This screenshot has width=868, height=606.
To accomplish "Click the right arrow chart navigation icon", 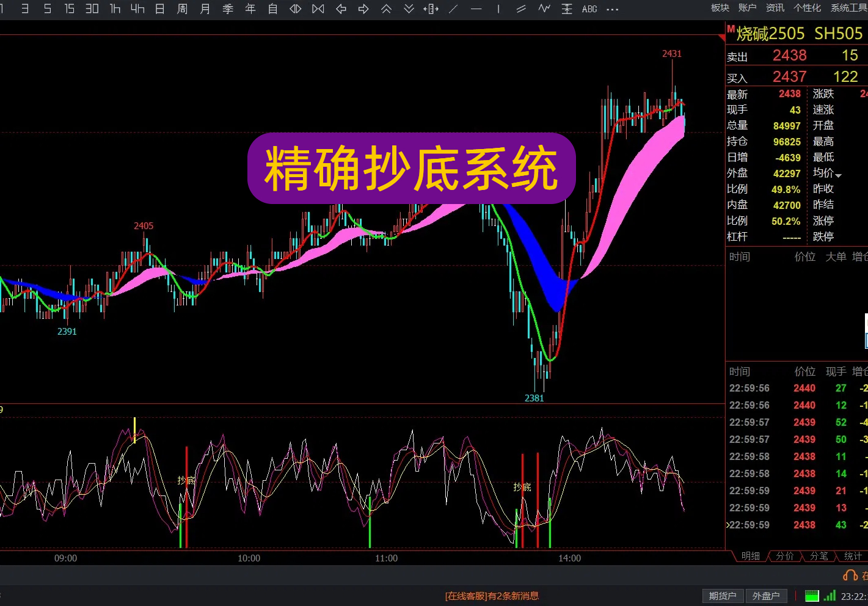I will coord(363,9).
